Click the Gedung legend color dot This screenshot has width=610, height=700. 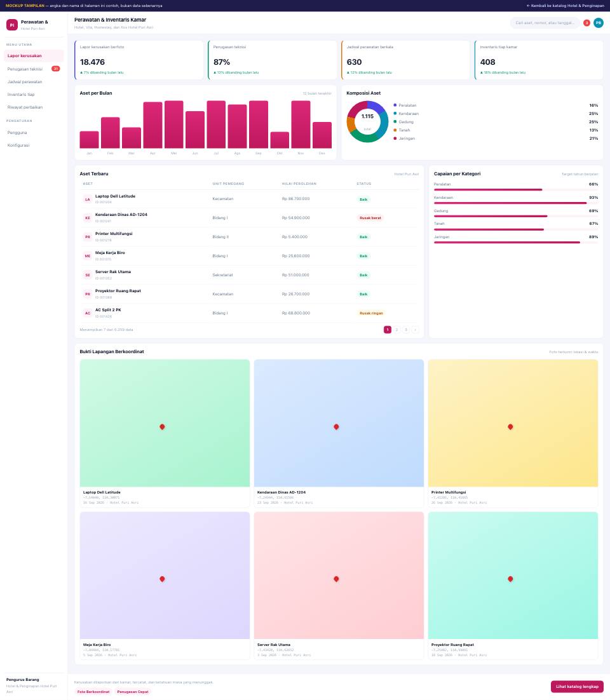[395, 121]
